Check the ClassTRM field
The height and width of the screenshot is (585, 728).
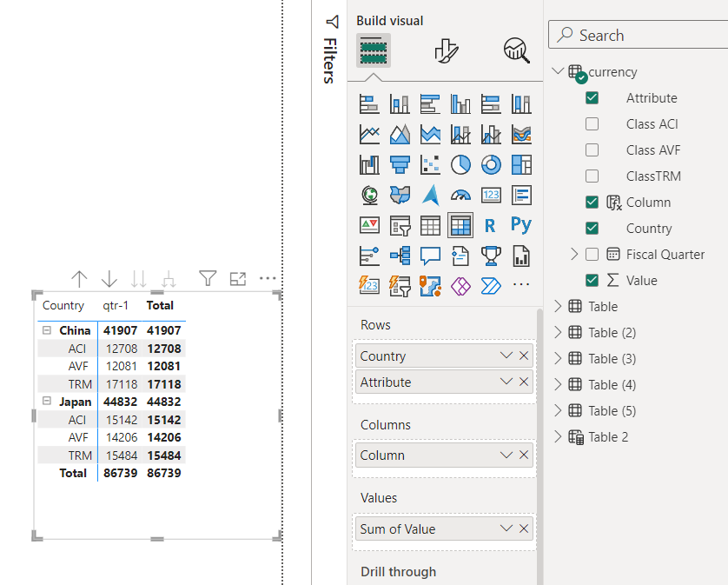(x=592, y=176)
